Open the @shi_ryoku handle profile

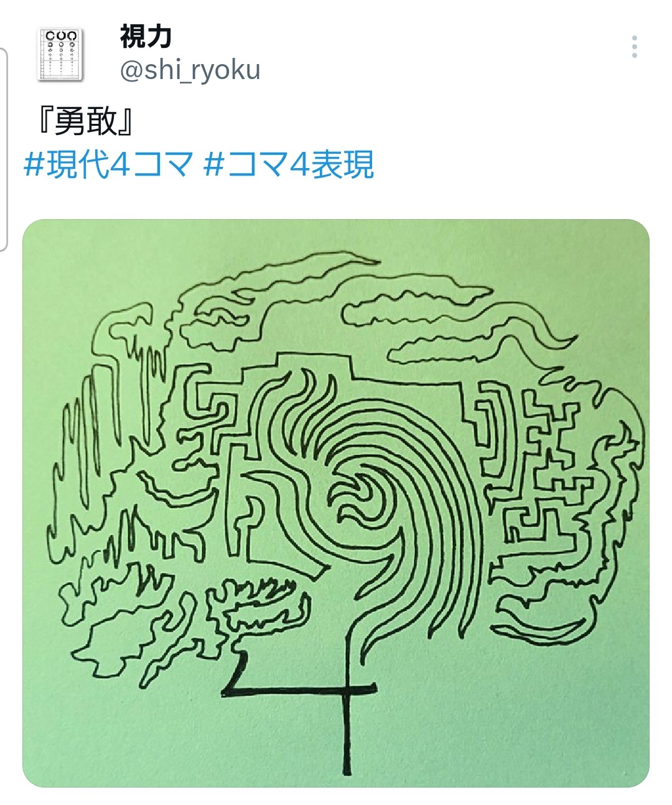[x=190, y=70]
